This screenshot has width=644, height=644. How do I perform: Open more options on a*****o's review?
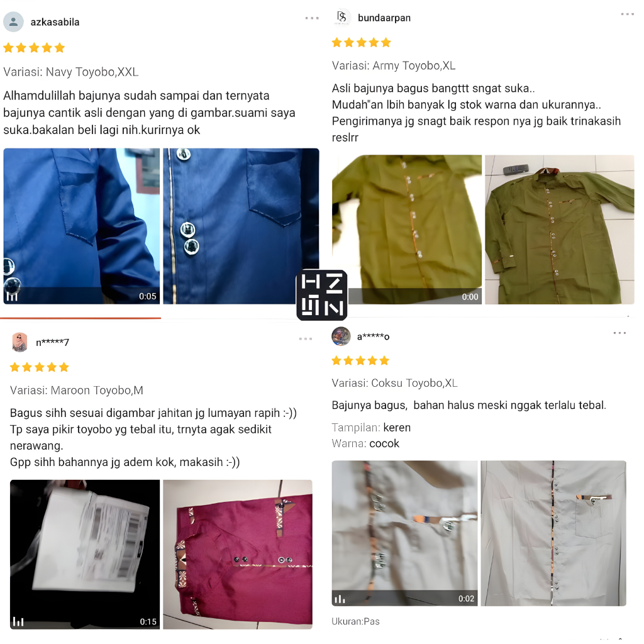619,333
